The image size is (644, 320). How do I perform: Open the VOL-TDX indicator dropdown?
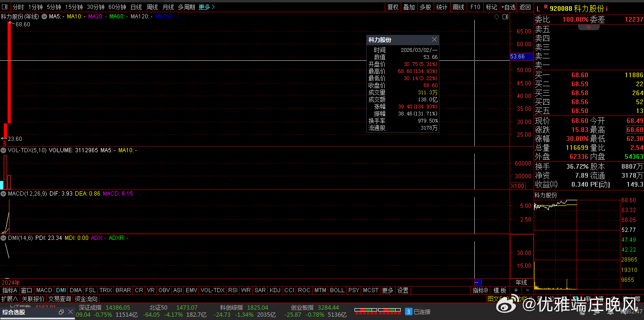4,150
